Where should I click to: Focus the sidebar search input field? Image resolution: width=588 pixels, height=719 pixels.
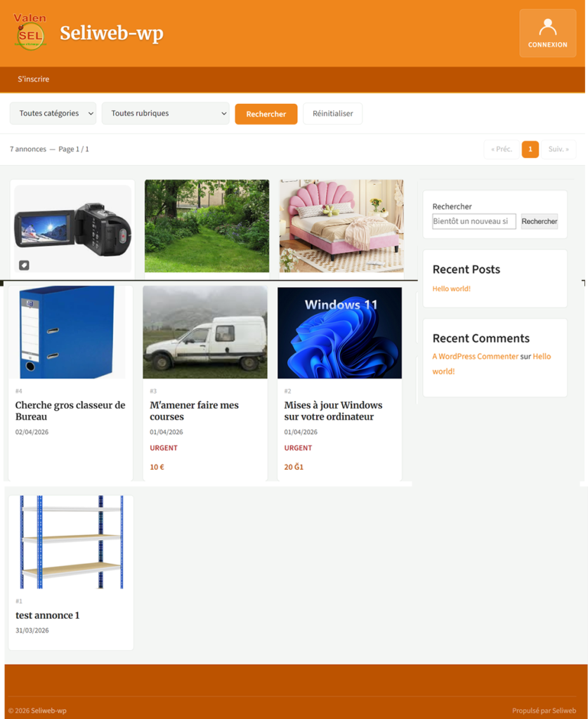[473, 221]
